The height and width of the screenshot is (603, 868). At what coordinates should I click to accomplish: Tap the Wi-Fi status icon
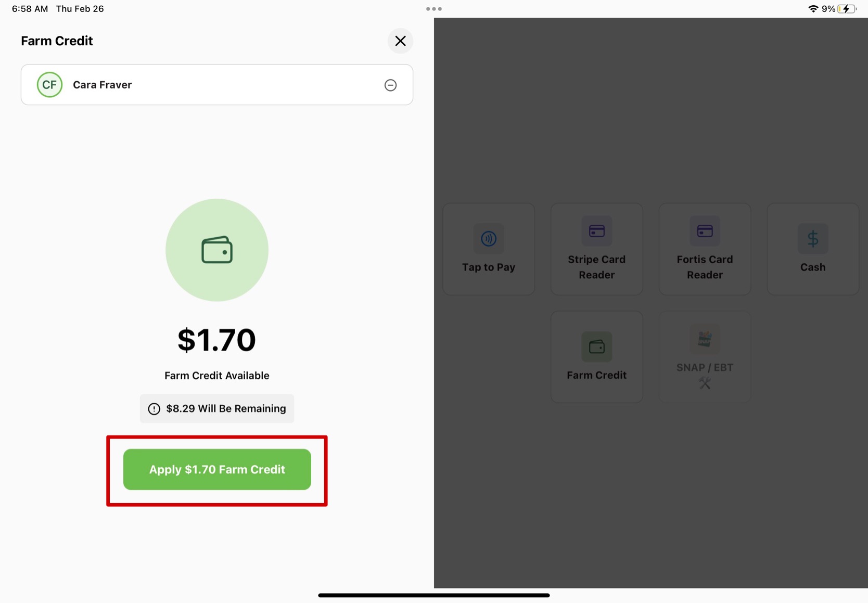(813, 9)
